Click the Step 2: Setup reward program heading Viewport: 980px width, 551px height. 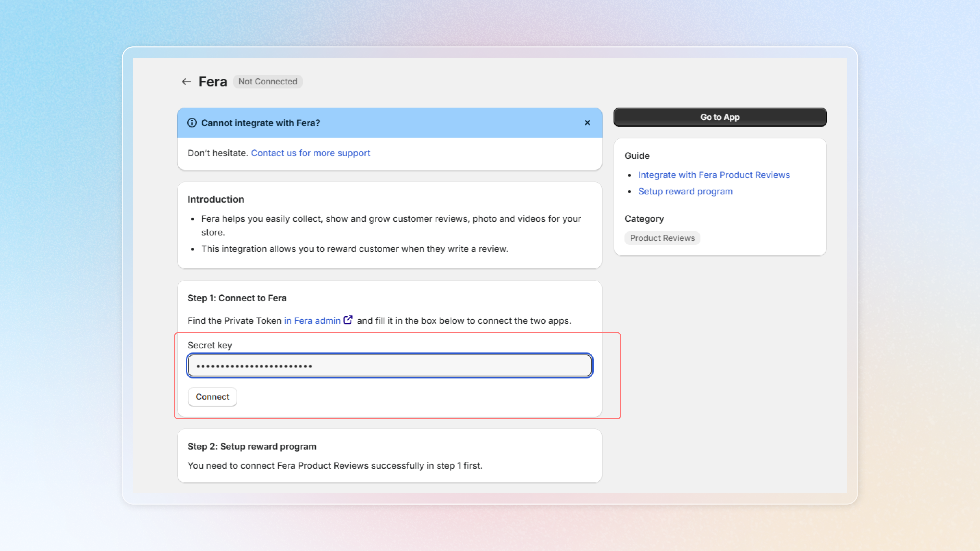[x=251, y=446]
